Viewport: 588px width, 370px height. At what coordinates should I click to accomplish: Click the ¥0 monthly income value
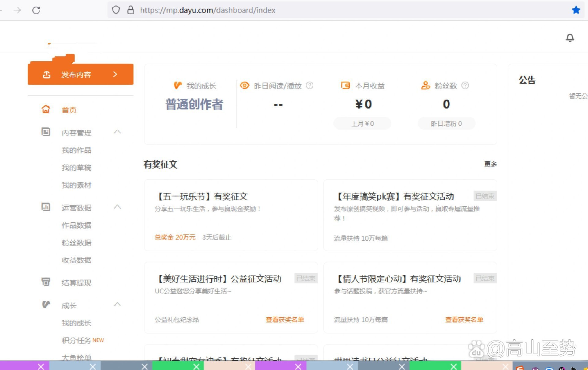(363, 104)
